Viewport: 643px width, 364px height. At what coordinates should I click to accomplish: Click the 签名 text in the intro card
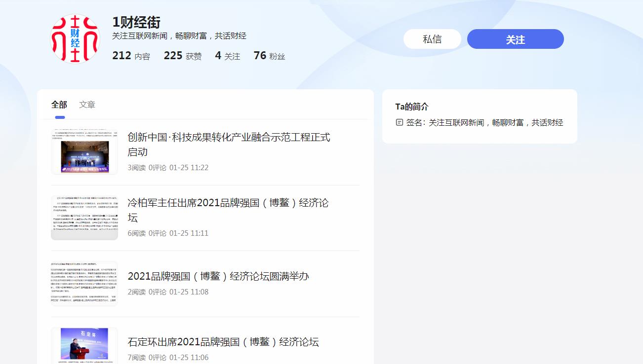pyautogui.click(x=484, y=122)
